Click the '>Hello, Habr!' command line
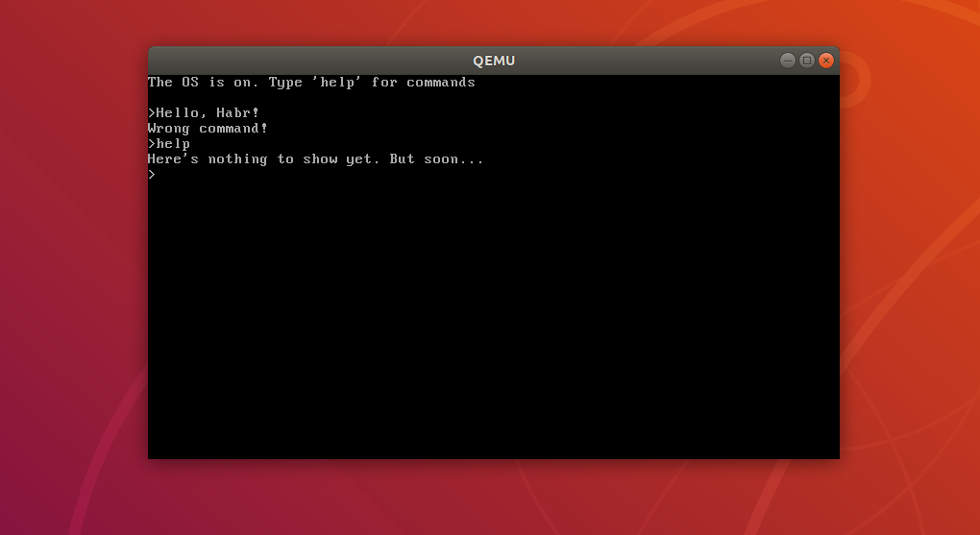 (204, 113)
